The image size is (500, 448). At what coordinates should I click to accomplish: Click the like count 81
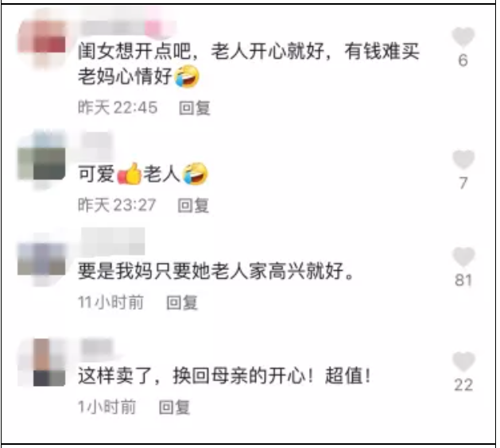point(463,280)
